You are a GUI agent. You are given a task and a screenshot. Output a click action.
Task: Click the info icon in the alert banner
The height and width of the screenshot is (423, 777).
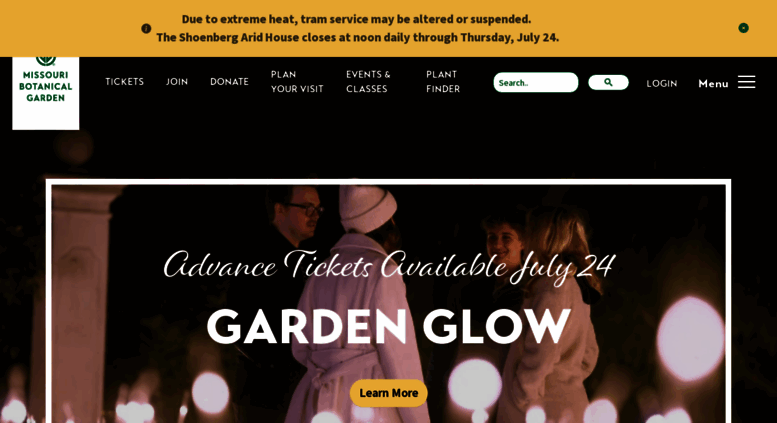coord(146,28)
